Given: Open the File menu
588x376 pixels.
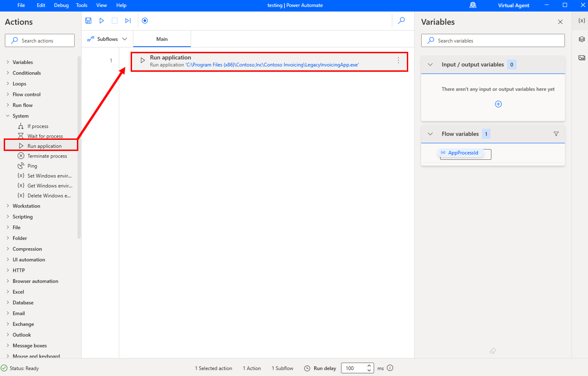Looking at the screenshot, I should click(21, 5).
